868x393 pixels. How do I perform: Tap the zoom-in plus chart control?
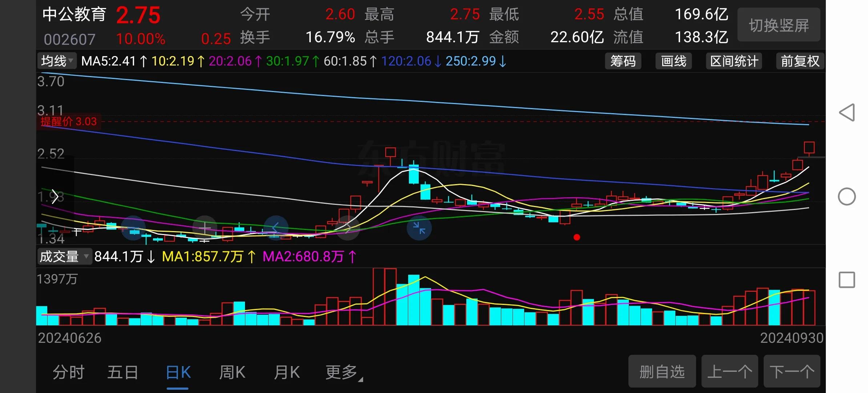coord(205,228)
